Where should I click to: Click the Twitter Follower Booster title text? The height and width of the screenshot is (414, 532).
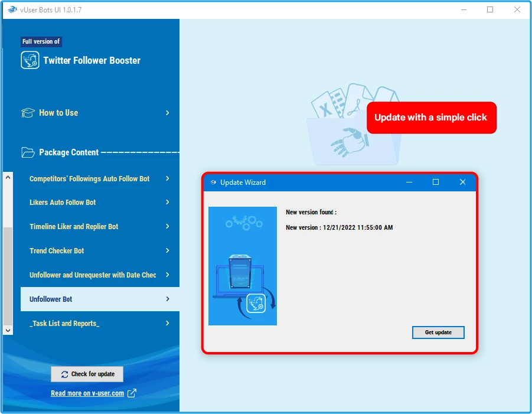point(92,60)
